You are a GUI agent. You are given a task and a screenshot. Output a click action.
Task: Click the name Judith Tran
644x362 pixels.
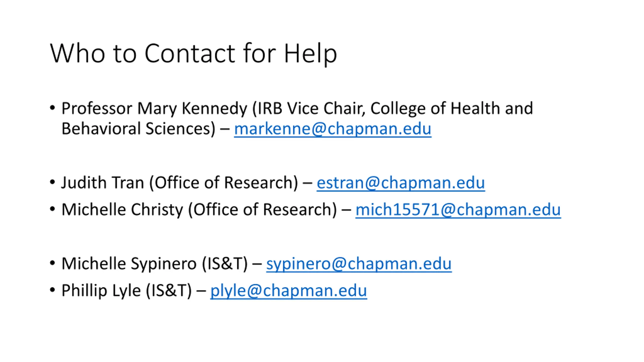click(x=103, y=183)
